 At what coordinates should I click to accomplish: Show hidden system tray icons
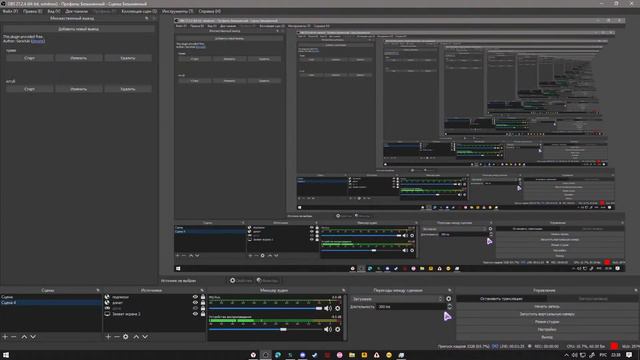[567, 355]
